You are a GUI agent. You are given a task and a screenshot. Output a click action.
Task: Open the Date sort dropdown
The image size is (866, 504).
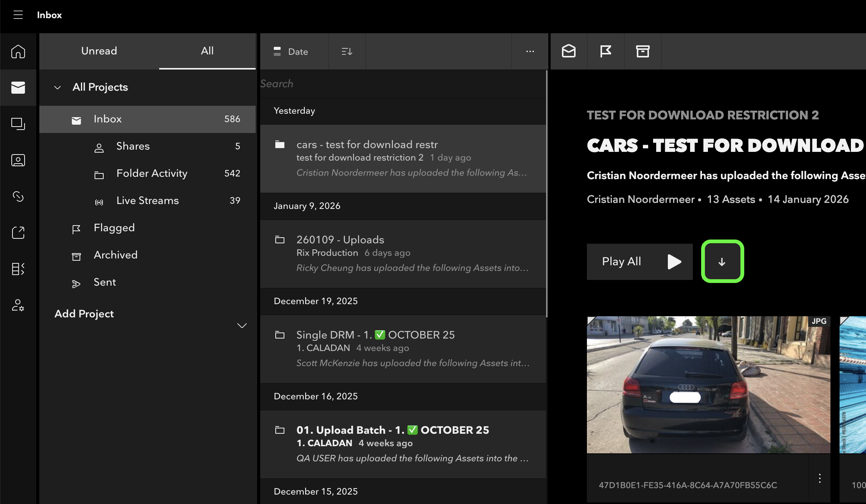(291, 51)
